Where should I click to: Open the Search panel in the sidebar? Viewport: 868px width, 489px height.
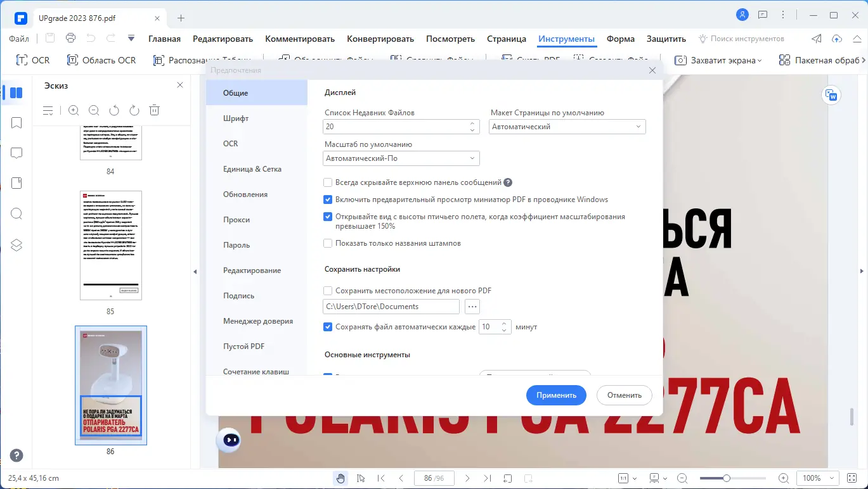16,213
